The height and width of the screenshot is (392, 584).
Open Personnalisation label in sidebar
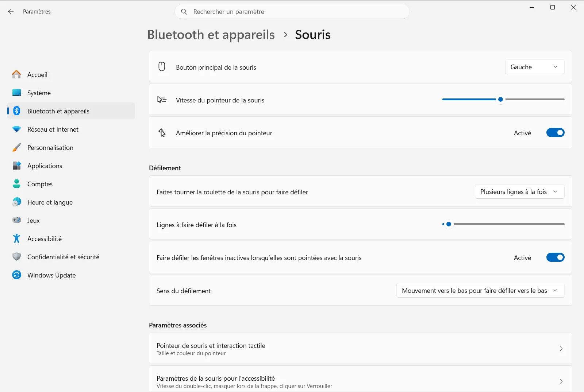[x=50, y=147]
